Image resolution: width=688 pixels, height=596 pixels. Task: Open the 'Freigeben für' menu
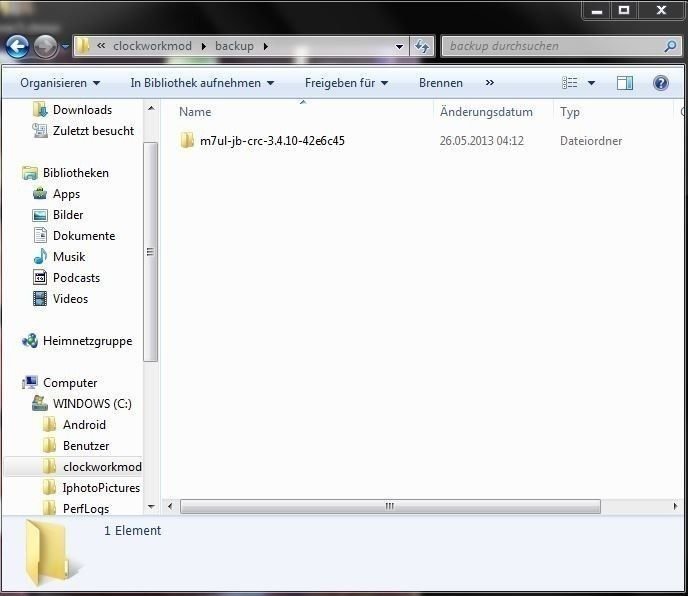point(347,83)
